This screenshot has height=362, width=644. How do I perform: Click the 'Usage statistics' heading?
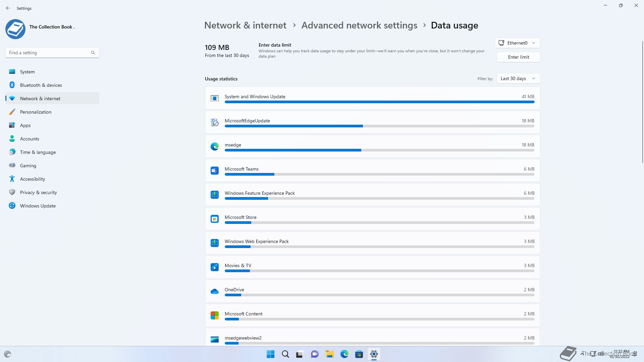click(221, 79)
